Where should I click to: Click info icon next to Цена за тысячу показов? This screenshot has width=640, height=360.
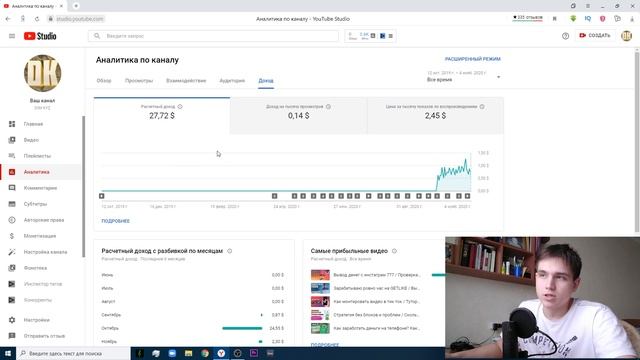482,107
